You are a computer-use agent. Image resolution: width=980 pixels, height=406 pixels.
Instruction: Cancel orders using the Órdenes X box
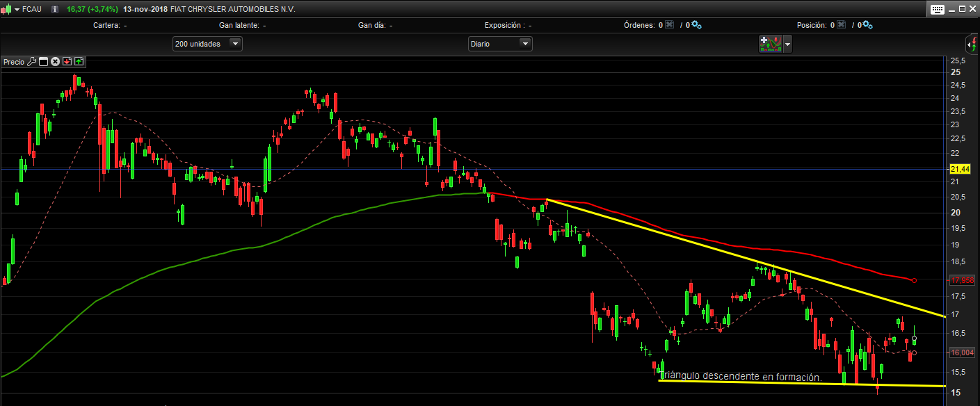tap(669, 25)
